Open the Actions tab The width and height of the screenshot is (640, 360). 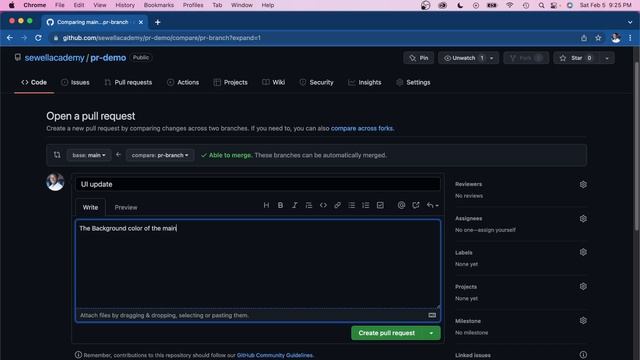click(x=183, y=82)
